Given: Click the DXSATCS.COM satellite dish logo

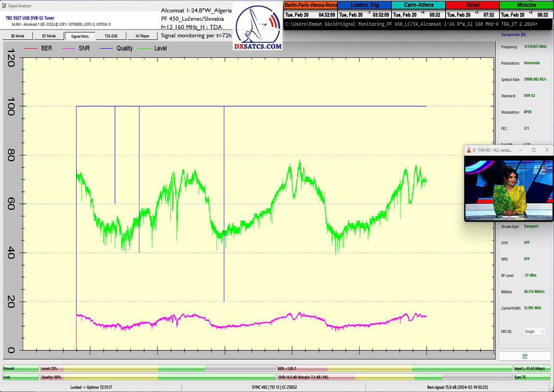Looking at the screenshot, I should point(258,29).
